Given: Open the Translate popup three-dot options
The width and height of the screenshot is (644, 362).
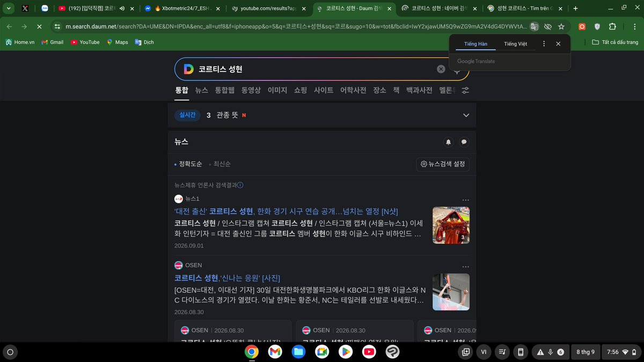Looking at the screenshot, I should click(x=544, y=44).
